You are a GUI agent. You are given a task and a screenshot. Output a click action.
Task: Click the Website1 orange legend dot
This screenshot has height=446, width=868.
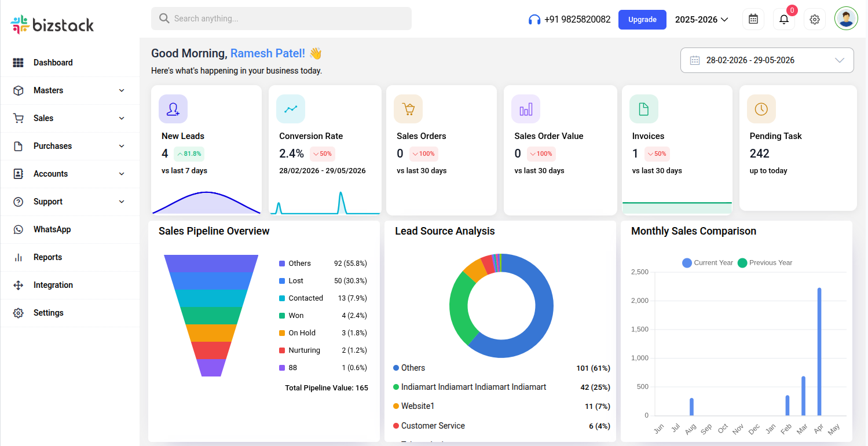(x=396, y=406)
